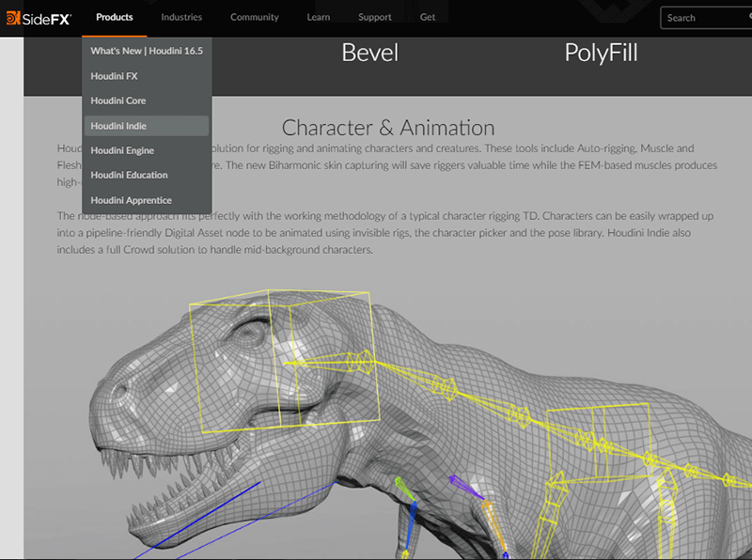Open the Get menu
Image resolution: width=752 pixels, height=560 pixels.
[428, 17]
